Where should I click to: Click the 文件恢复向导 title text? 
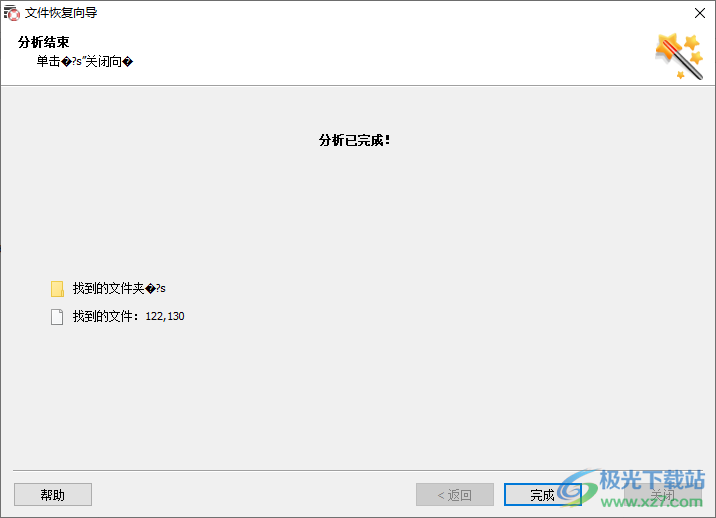tap(61, 13)
